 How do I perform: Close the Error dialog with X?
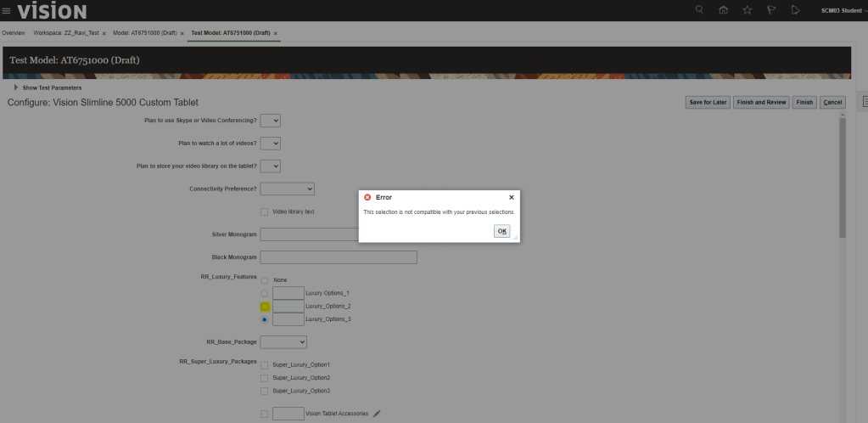tap(511, 197)
